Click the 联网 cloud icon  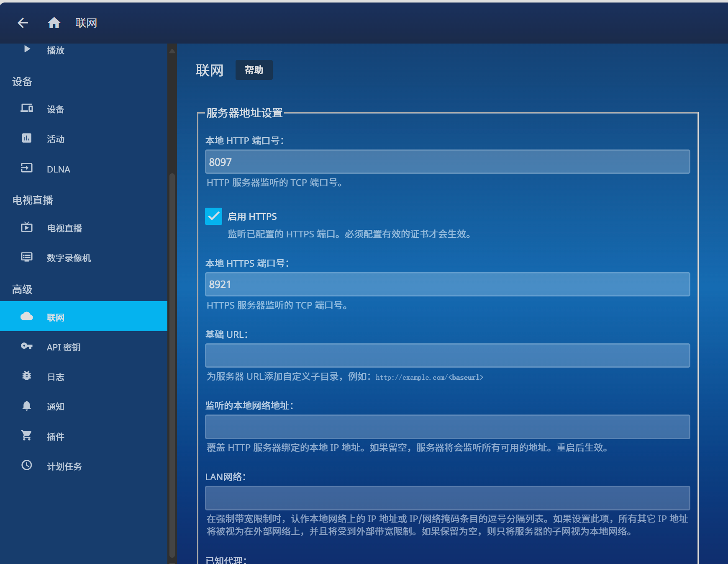pos(27,317)
